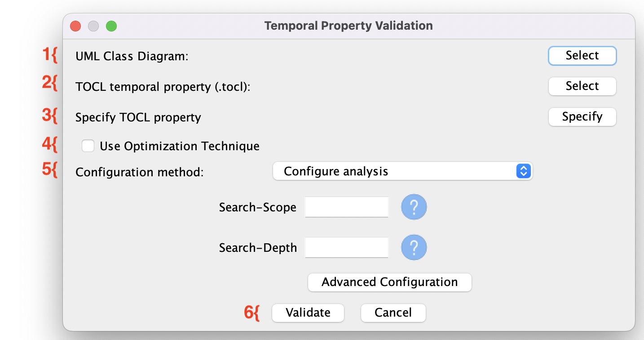Viewport: 644px width, 340px height.
Task: Click the Configure analysis combo box arrows
Action: pyautogui.click(x=523, y=171)
